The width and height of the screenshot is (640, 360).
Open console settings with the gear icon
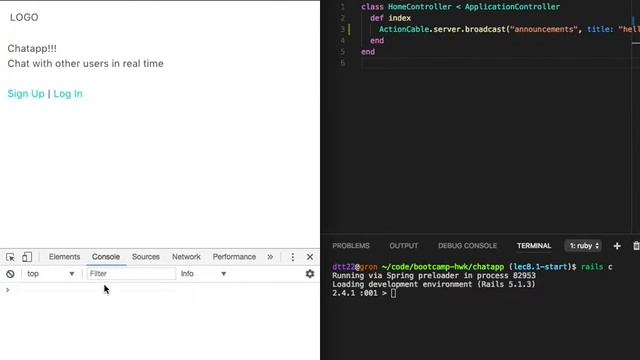[x=310, y=273]
